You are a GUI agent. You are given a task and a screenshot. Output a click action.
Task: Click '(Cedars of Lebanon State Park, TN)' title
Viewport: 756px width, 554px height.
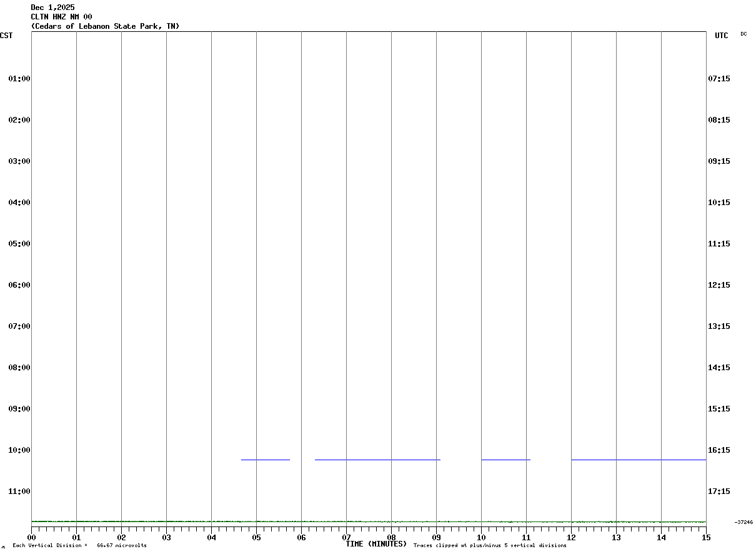(x=105, y=26)
